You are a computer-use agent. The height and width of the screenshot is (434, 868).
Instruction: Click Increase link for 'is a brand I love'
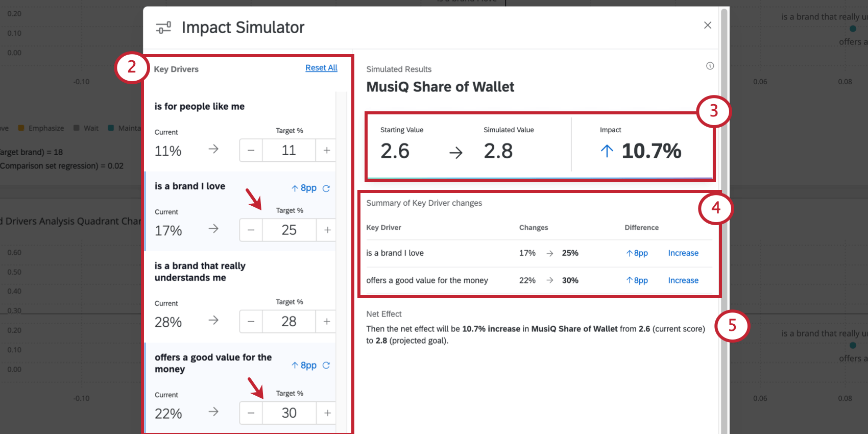coord(683,253)
